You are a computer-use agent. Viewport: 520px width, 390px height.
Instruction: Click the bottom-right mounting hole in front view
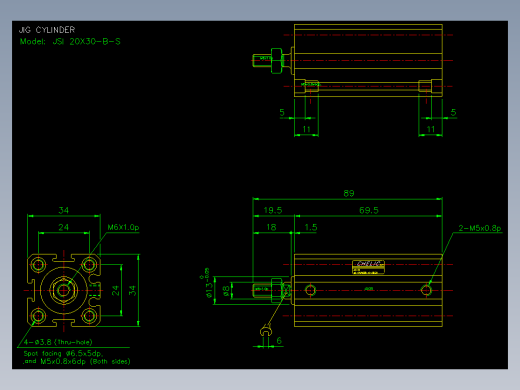point(89,315)
